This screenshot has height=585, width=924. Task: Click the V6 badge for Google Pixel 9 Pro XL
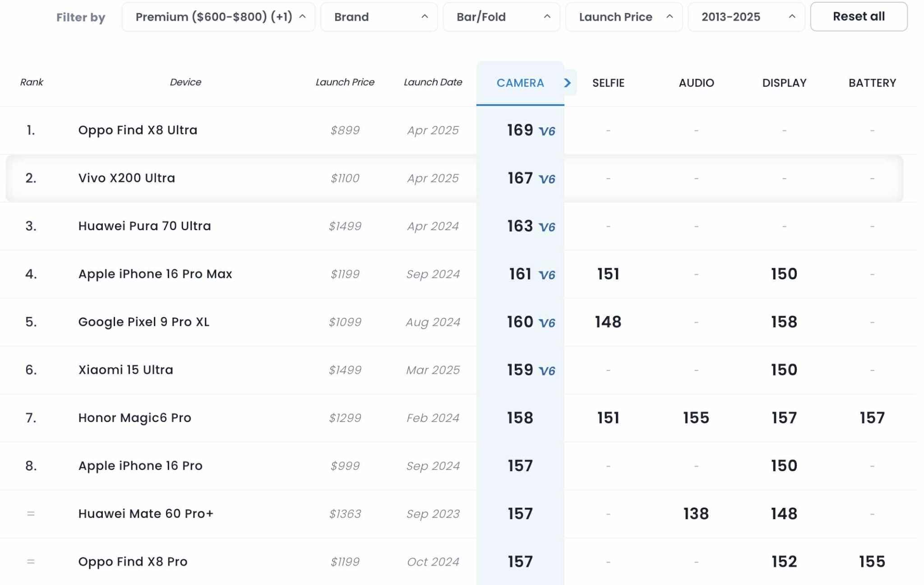[x=547, y=323]
